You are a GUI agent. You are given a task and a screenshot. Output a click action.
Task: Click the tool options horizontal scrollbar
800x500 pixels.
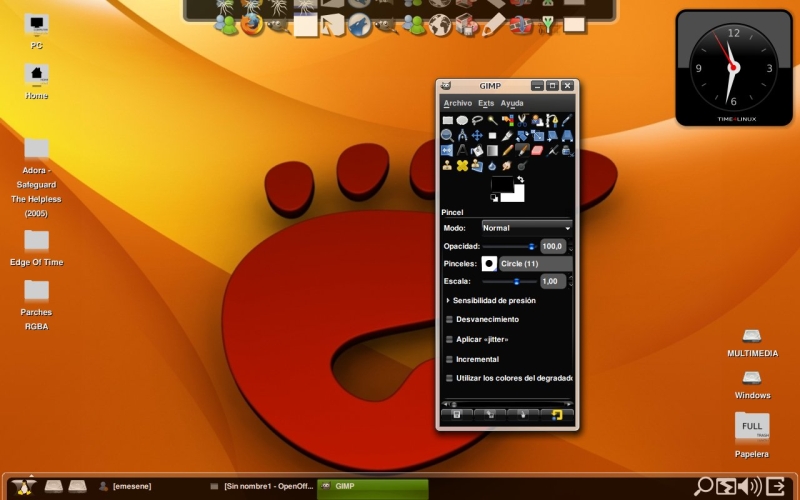click(x=507, y=404)
